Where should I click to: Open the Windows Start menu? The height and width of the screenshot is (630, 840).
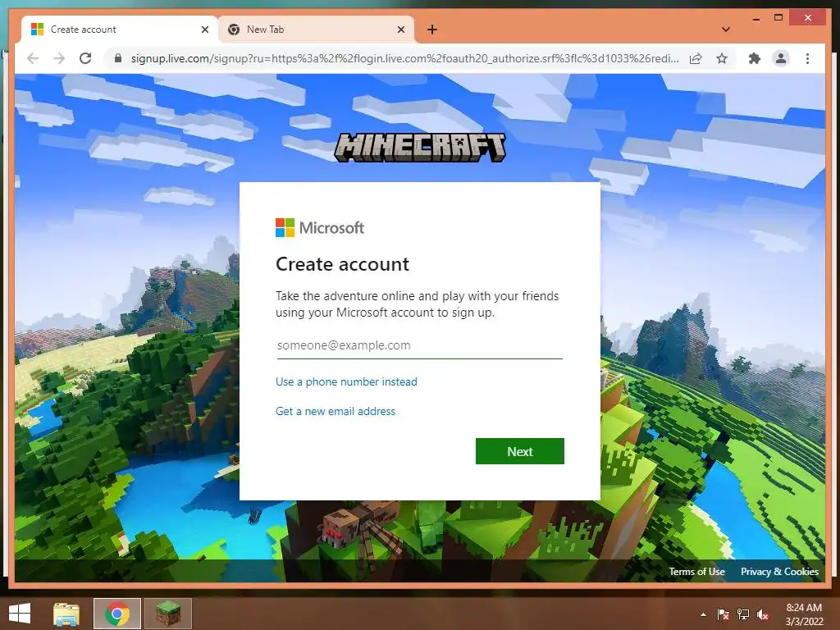coord(20,614)
